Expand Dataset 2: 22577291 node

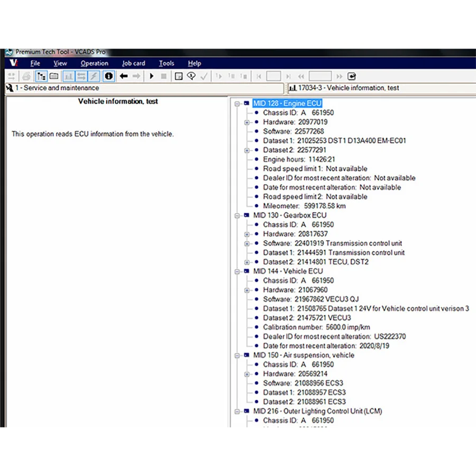click(247, 150)
